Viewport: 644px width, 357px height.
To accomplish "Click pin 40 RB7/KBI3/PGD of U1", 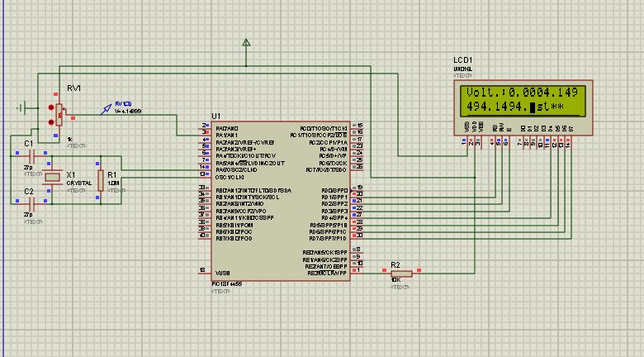I will [204, 239].
